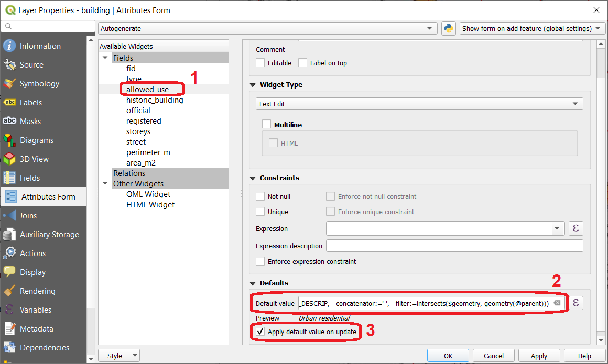Open the Source section wrench icon

pos(9,65)
